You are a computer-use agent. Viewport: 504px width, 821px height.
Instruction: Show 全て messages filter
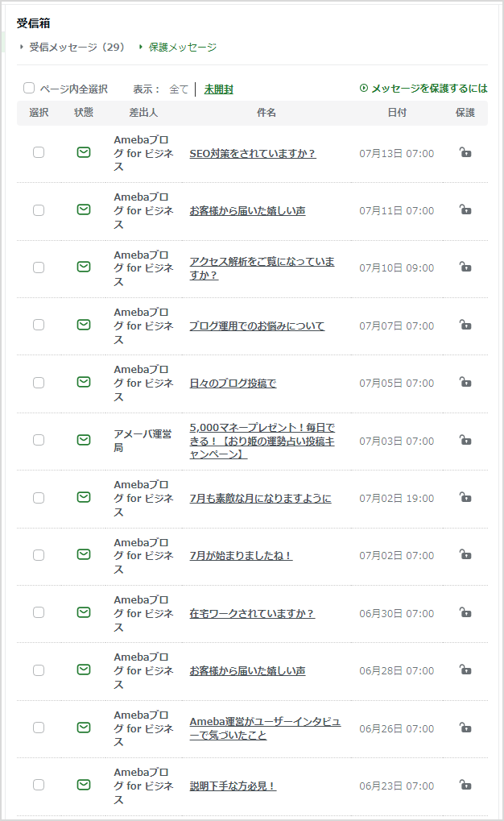pyautogui.click(x=179, y=89)
